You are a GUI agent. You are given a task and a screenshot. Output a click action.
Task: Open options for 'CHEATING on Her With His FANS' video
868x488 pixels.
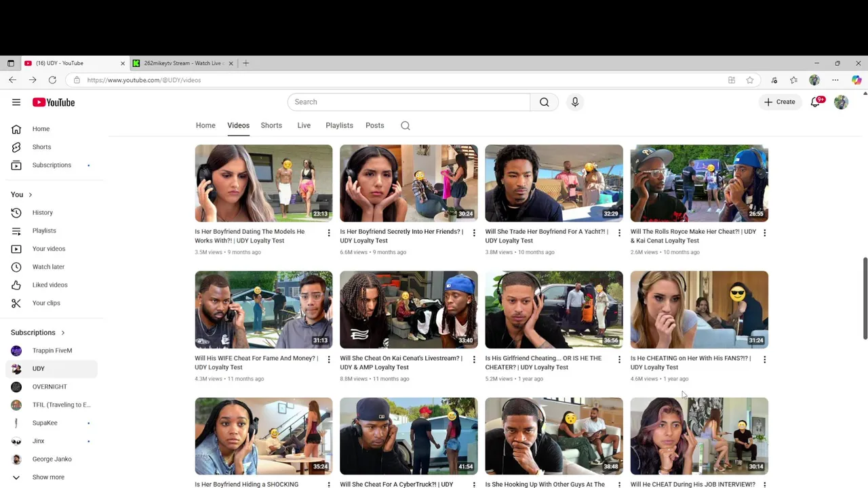tap(764, 359)
